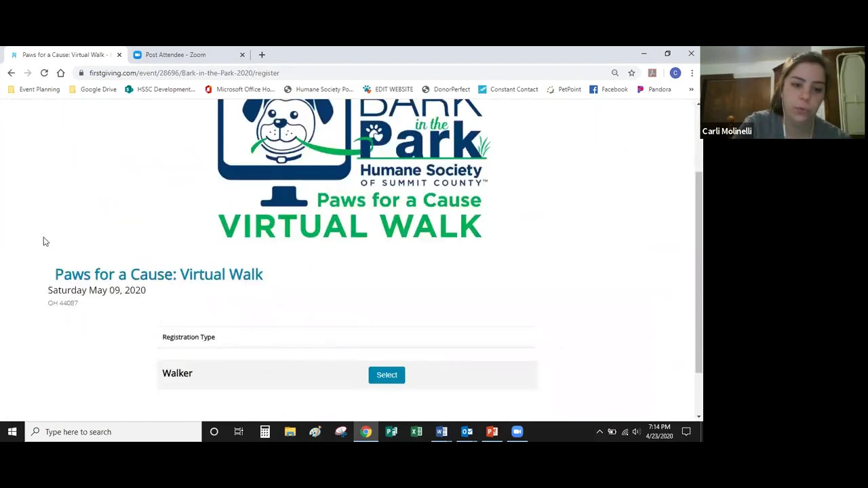
Task: Open the volume speaker tray icon
Action: click(636, 432)
